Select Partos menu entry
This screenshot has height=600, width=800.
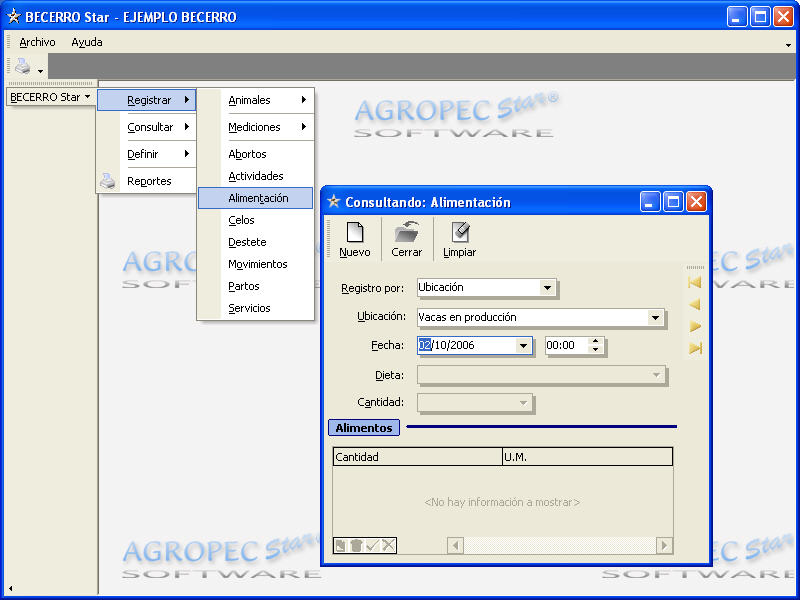[x=256, y=286]
